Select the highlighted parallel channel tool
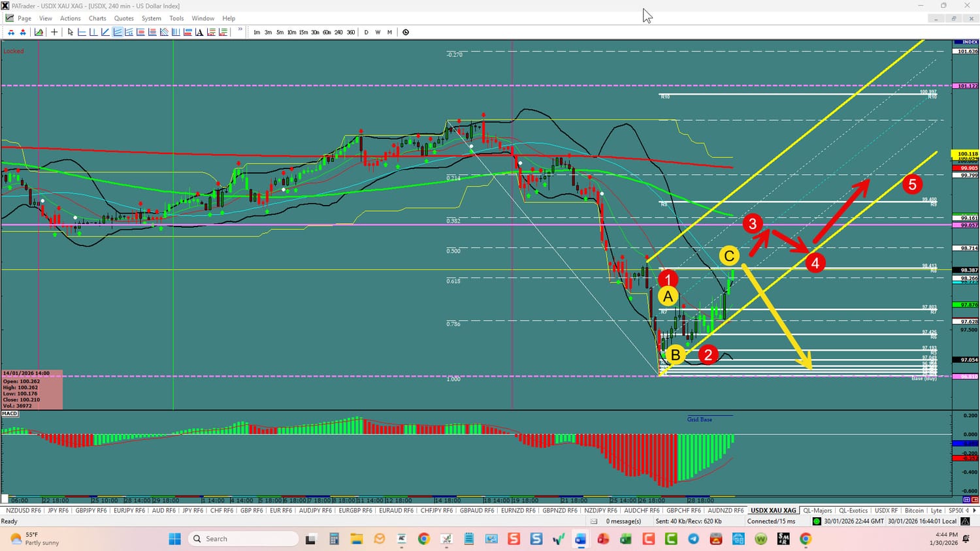This screenshot has height=551, width=980. 118,32
